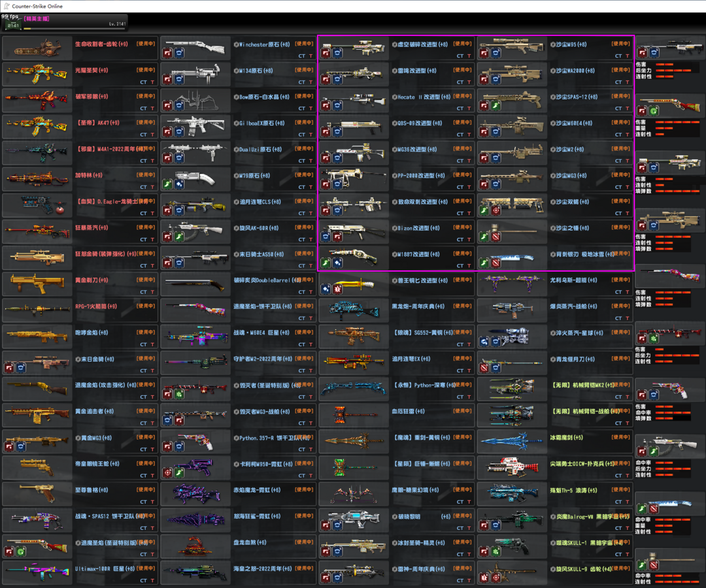Click the T label on 帝皇眼镜王蛇 row
The image size is (706, 588).
(x=152, y=476)
